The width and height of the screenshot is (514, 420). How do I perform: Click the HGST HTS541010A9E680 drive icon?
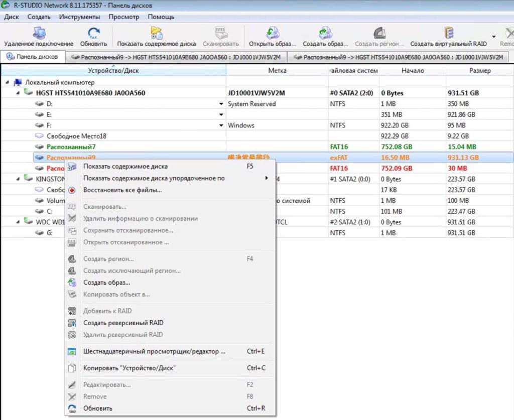[29, 93]
